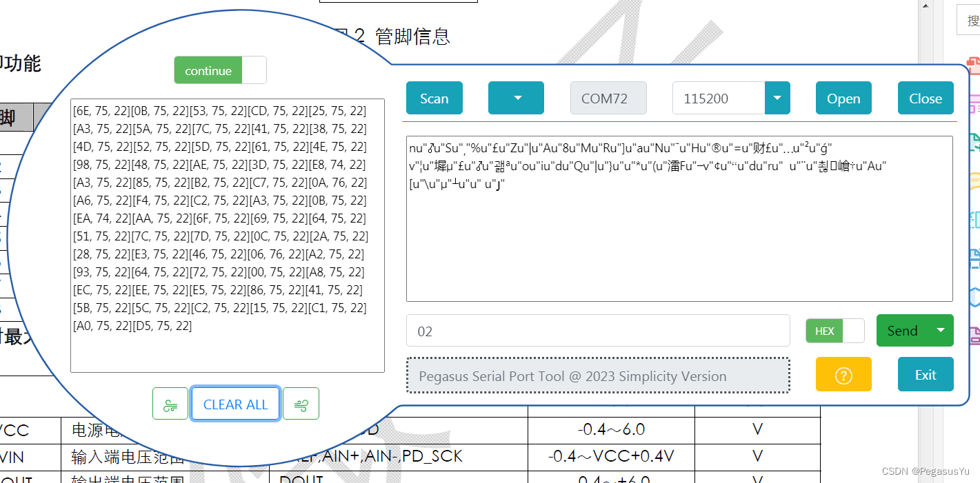Exit the serial port tool
Image resolution: width=980 pixels, height=483 pixels.
point(926,374)
